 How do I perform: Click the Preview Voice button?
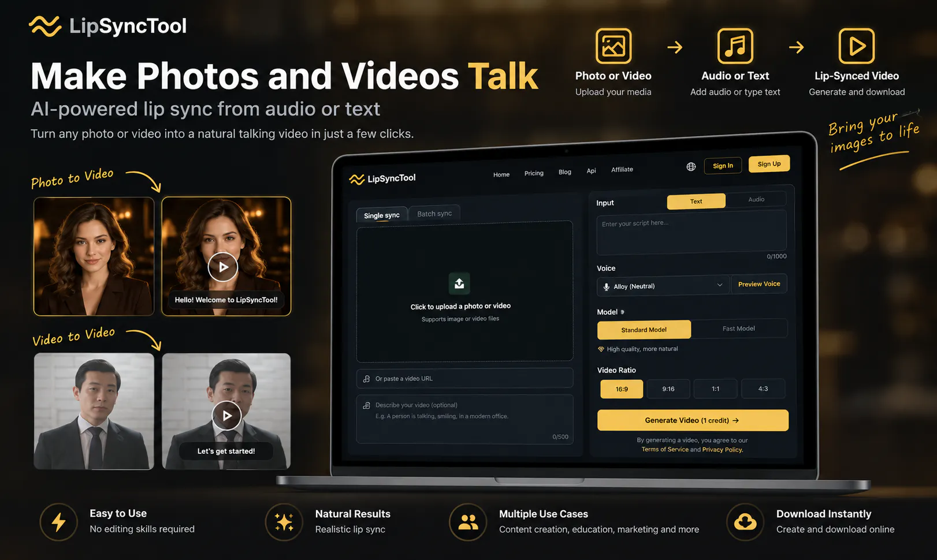[x=759, y=284]
